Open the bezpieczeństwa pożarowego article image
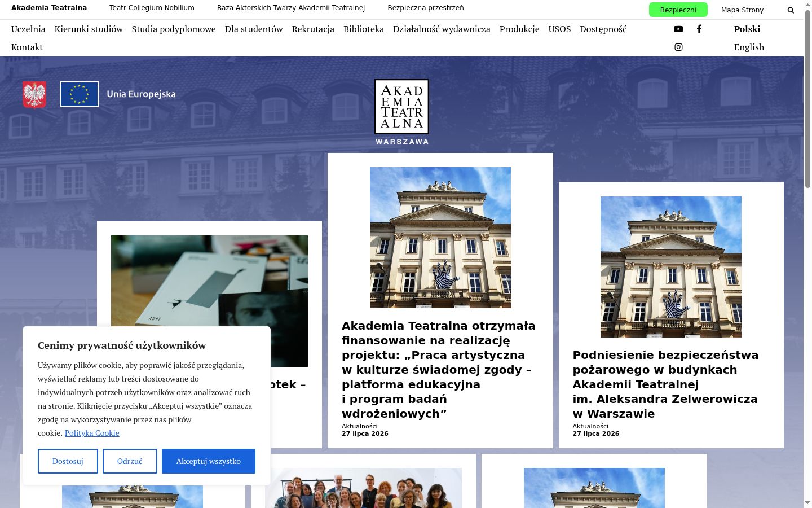 click(671, 267)
